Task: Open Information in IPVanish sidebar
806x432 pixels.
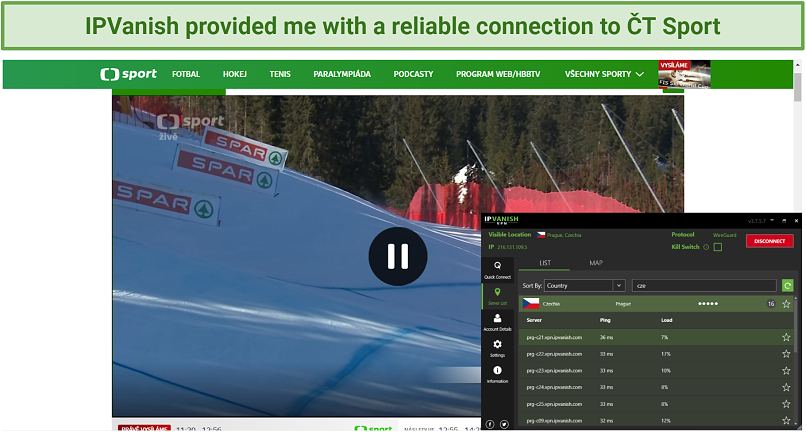Action: [497, 374]
